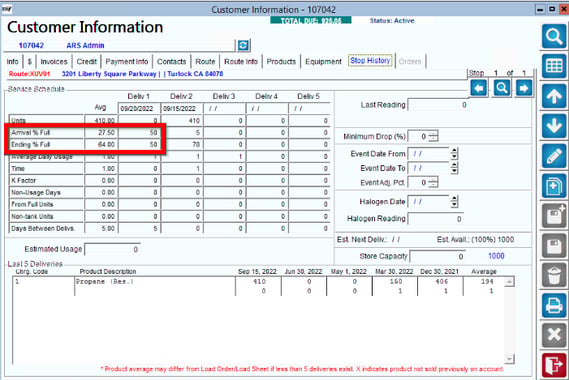Screen dimensions: 569x380
Task: Click the refresh icon beside ARS Admin
Action: (243, 45)
